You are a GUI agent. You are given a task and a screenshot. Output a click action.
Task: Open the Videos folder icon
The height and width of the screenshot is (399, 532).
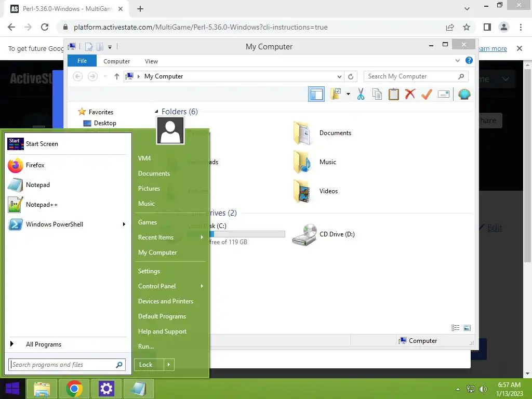302,191
